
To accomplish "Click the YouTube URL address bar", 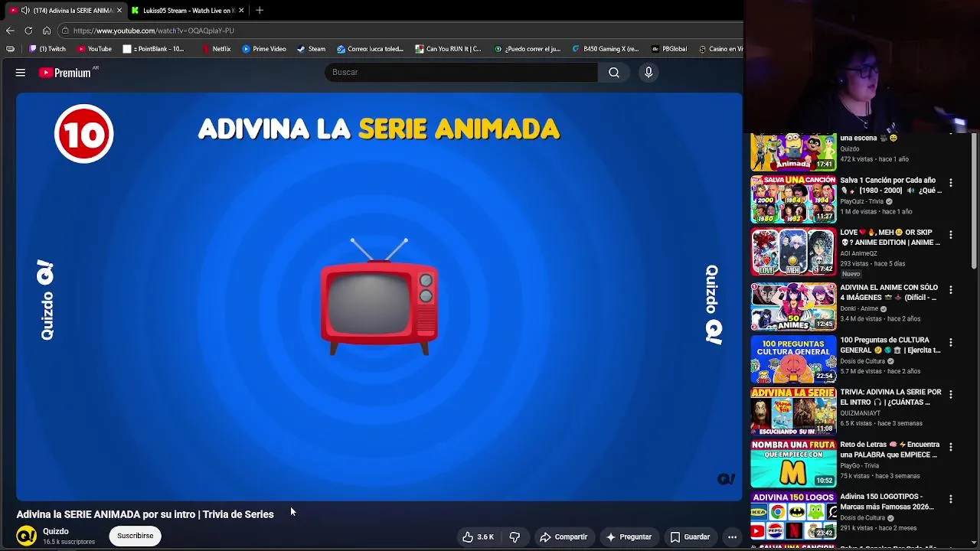I will (398, 31).
